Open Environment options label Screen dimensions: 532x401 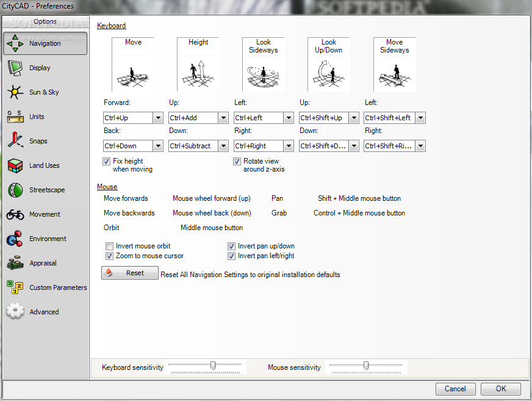[x=48, y=239]
